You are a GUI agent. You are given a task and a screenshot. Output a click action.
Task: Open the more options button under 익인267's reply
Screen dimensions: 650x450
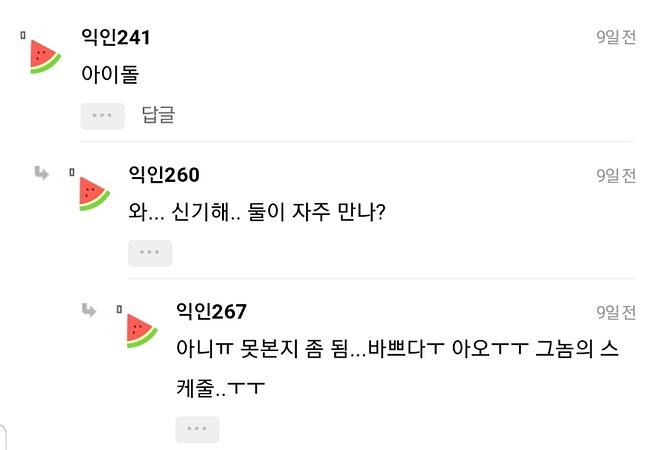point(197,430)
